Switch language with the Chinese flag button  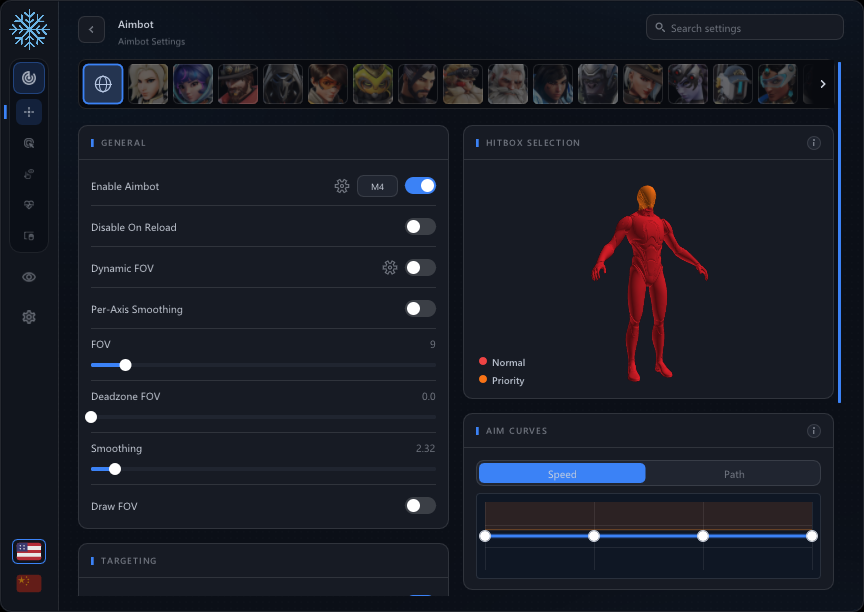pos(29,583)
